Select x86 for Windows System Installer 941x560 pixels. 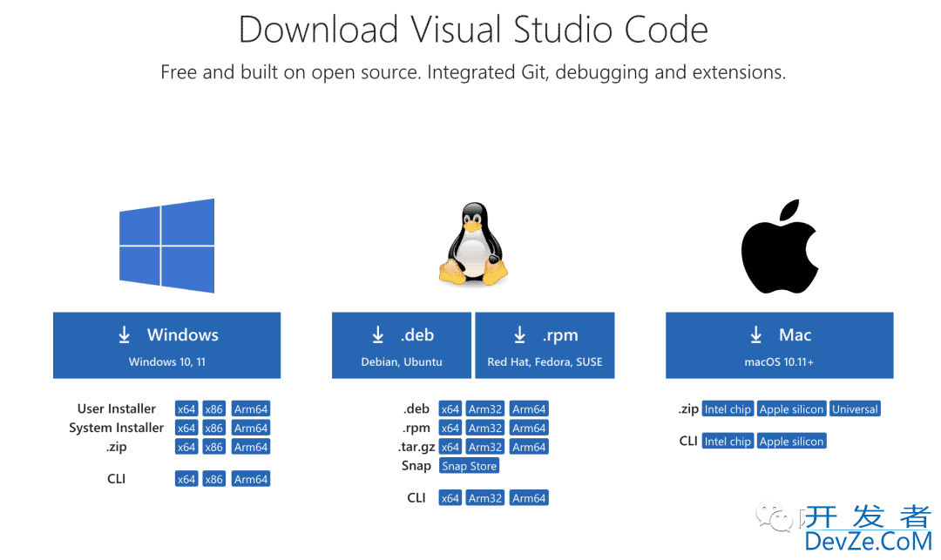pyautogui.click(x=213, y=428)
